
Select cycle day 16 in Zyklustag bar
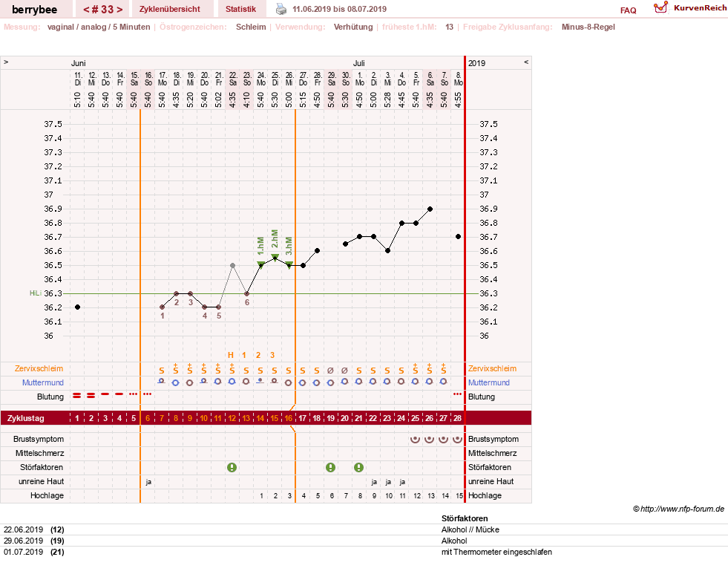click(x=289, y=418)
